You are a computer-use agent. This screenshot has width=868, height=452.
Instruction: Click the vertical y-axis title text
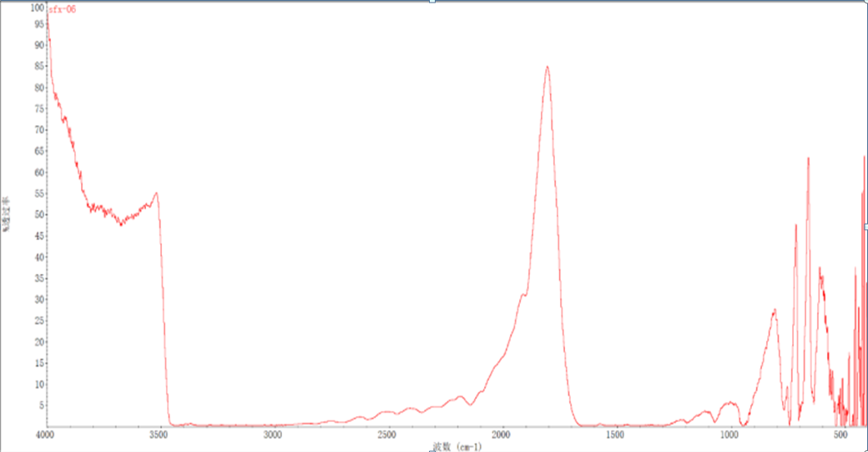(7, 214)
